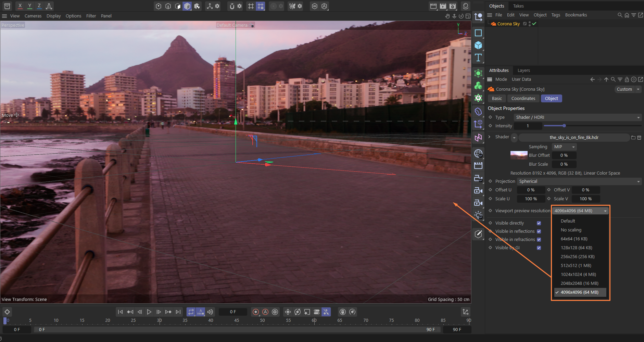The width and height of the screenshot is (644, 342).
Task: Click the Record Active Objects button
Action: (x=256, y=312)
